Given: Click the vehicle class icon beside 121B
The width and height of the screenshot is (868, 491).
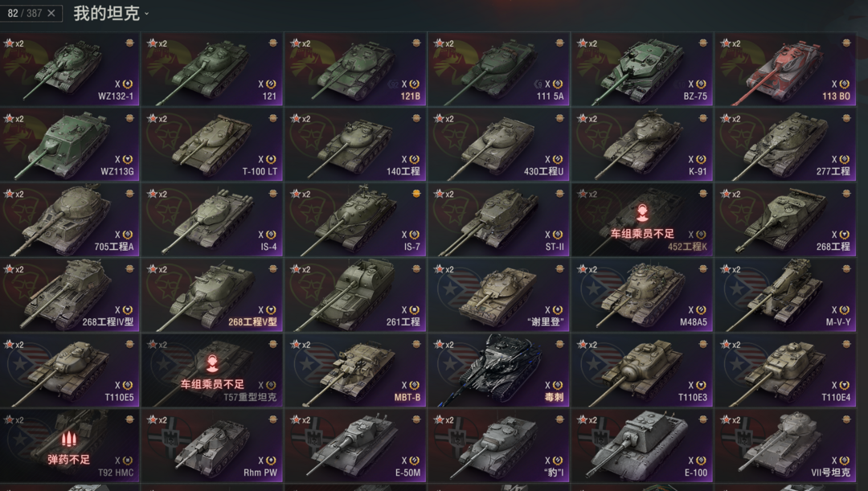Looking at the screenshot, I should tap(414, 84).
